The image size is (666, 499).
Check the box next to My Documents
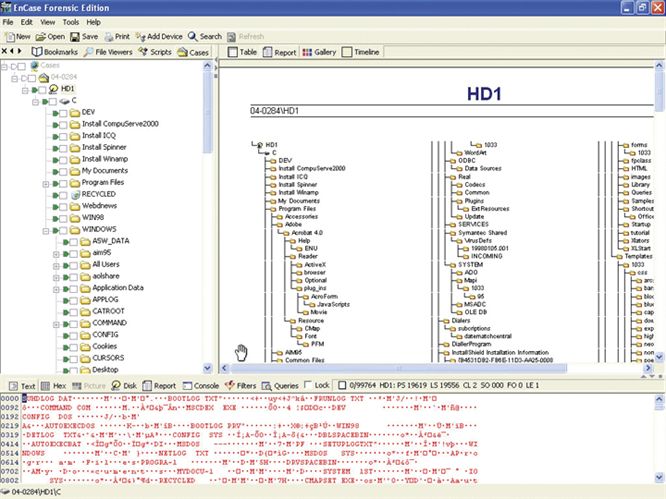pyautogui.click(x=63, y=172)
